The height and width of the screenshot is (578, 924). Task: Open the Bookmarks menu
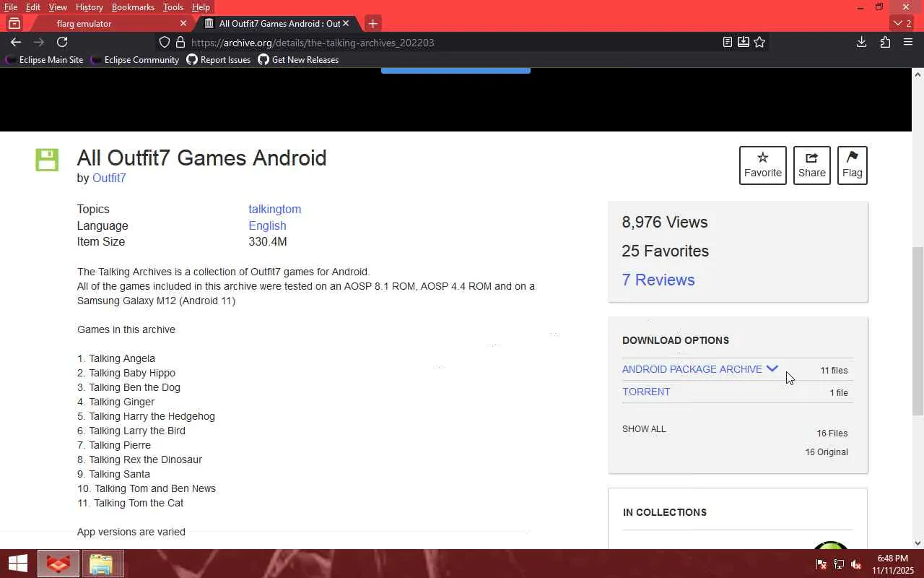click(133, 7)
